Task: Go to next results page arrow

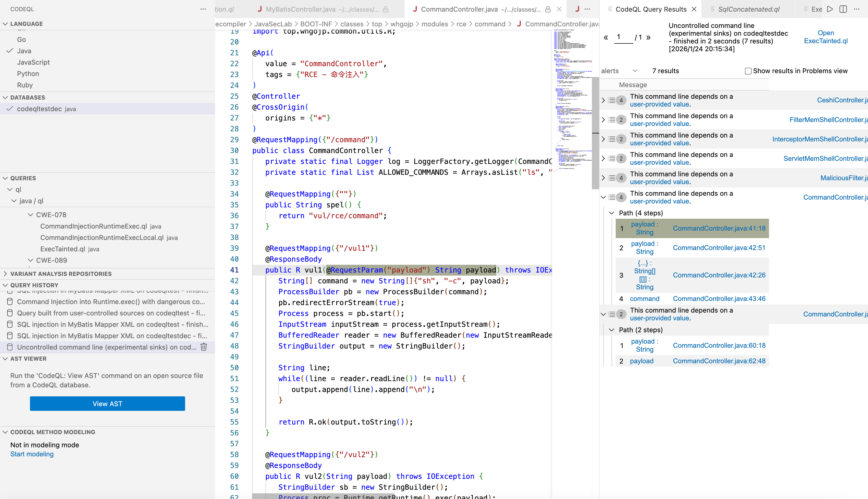Action: pyautogui.click(x=649, y=37)
